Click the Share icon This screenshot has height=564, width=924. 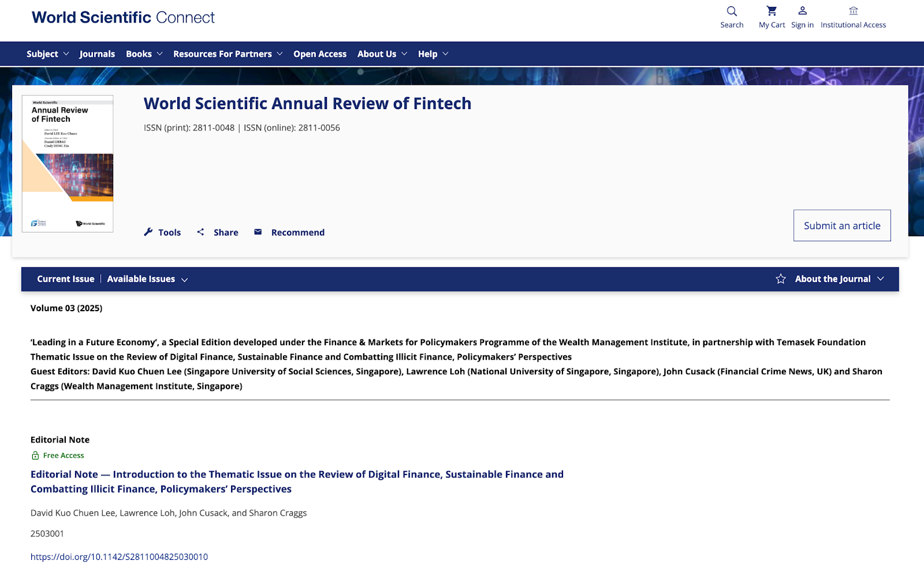point(200,232)
